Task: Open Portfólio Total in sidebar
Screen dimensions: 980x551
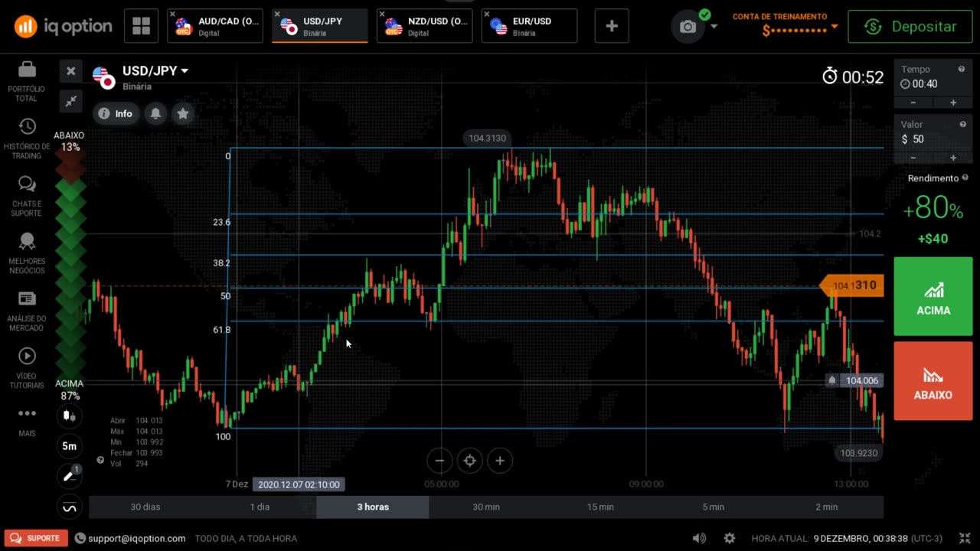Action: pyautogui.click(x=27, y=82)
